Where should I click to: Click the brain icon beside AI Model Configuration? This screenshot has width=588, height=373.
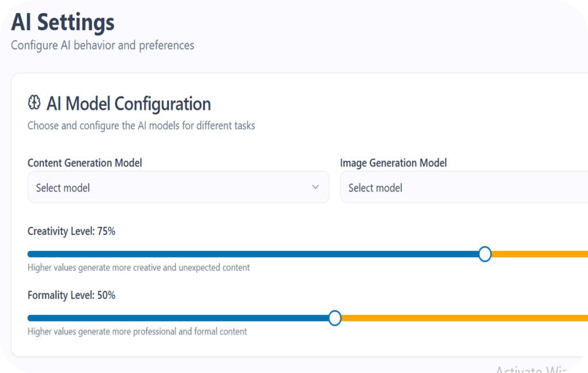coord(34,103)
